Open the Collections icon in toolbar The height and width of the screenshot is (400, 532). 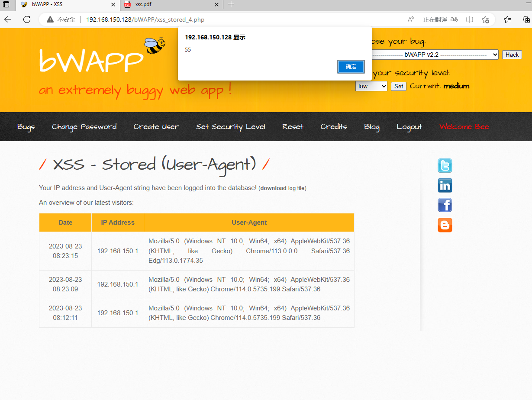(526, 19)
